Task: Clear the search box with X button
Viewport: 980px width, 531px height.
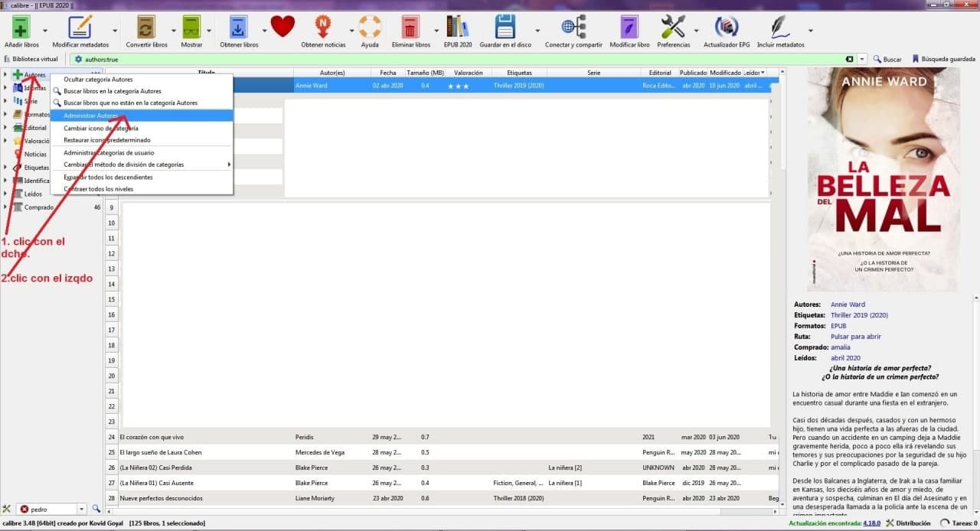Action: [849, 59]
